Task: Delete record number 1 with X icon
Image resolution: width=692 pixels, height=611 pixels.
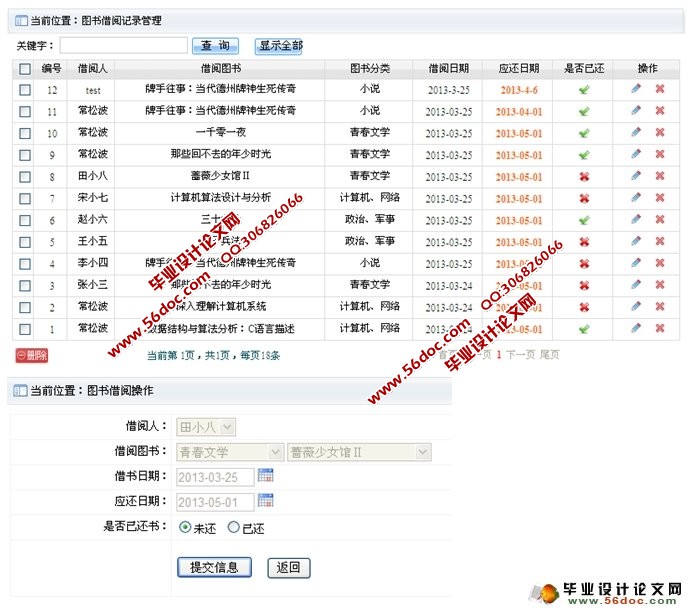Action: pyautogui.click(x=660, y=328)
